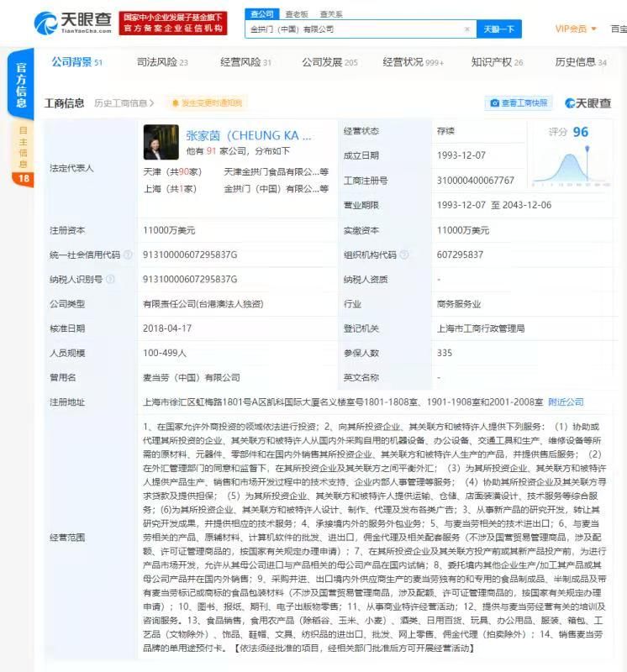Viewport: 627px width, 672px height.
Task: Click the TianYanCha logo
Action: (73, 23)
